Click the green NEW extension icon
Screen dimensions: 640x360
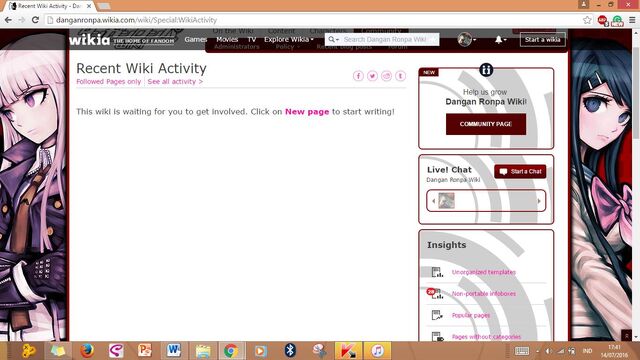point(618,20)
